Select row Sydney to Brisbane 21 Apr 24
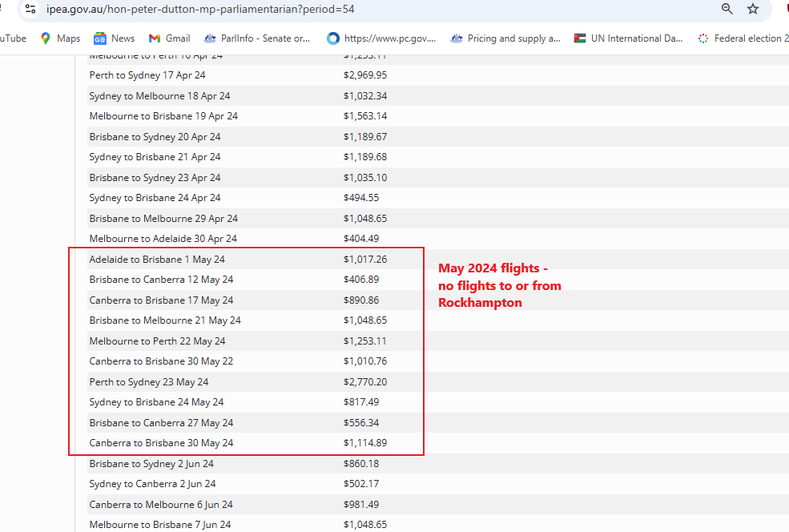The height and width of the screenshot is (532, 789). (438, 156)
